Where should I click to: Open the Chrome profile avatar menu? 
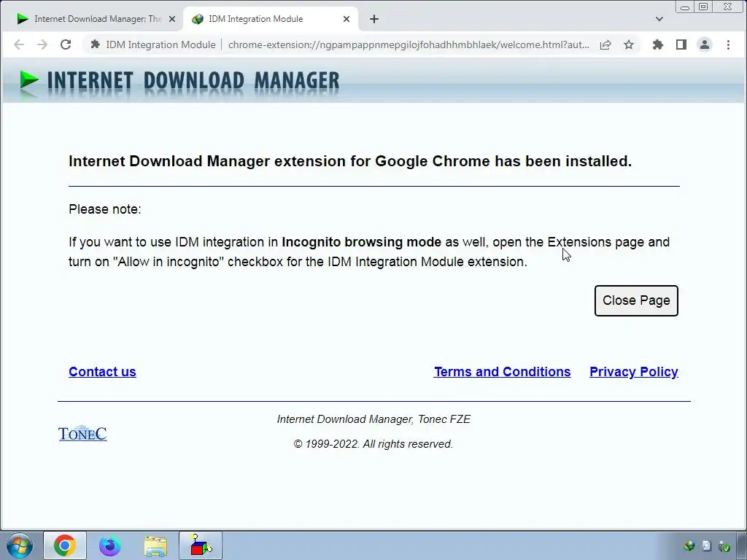pyautogui.click(x=705, y=44)
